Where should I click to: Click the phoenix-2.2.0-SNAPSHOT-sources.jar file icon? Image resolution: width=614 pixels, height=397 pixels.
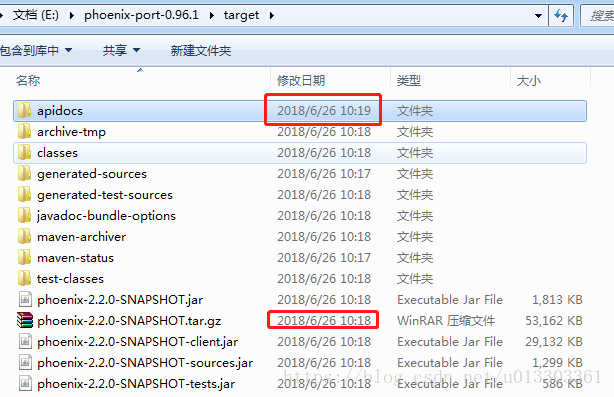[25, 363]
